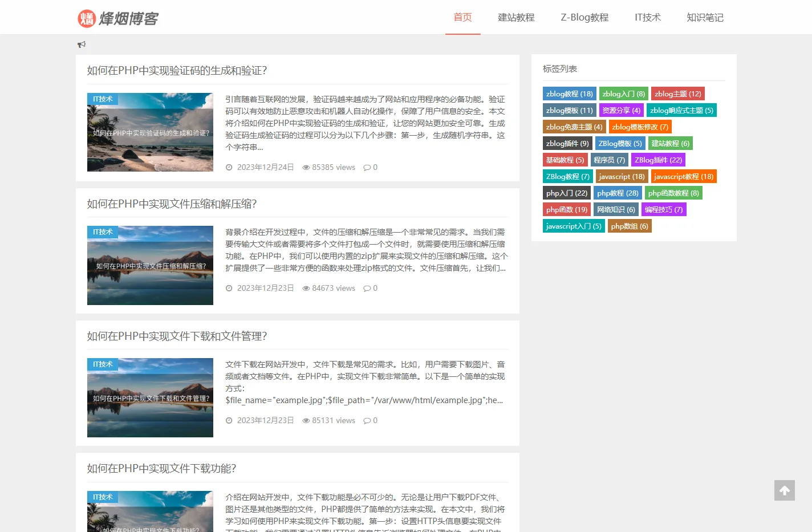Click the text 84673 views

point(334,289)
